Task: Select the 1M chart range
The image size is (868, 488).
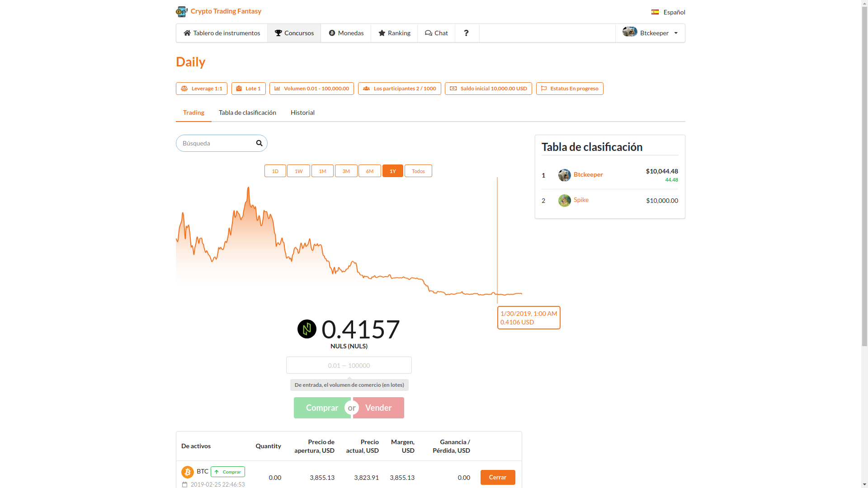Action: click(322, 171)
